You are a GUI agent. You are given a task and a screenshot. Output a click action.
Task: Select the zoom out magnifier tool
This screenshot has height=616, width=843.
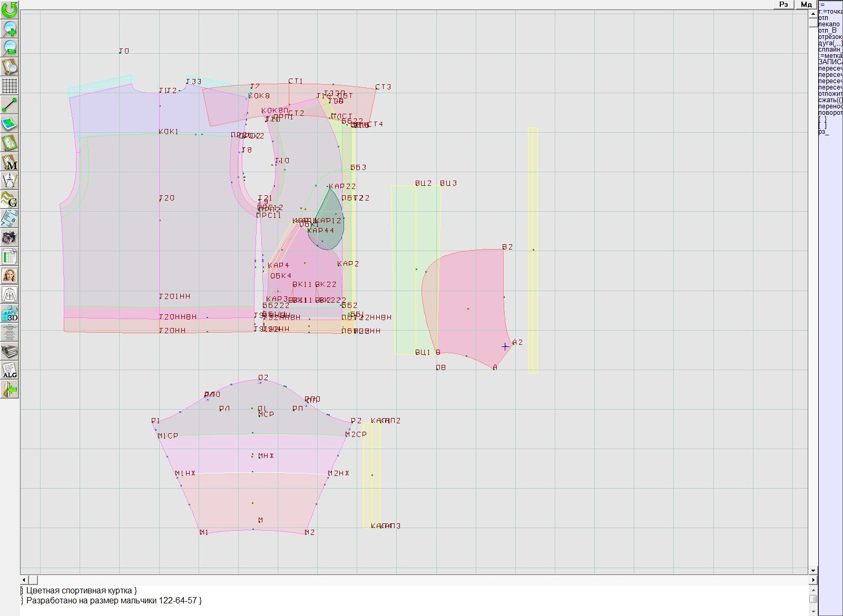(x=9, y=47)
